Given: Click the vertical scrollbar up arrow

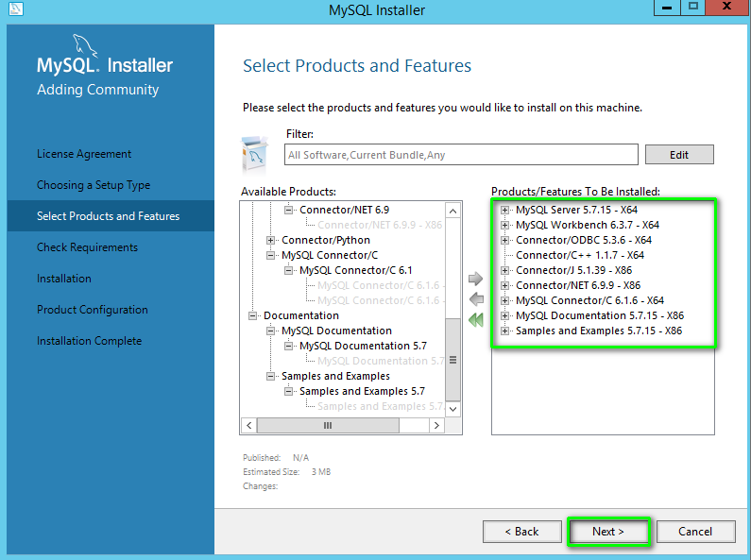Looking at the screenshot, I should (x=452, y=211).
